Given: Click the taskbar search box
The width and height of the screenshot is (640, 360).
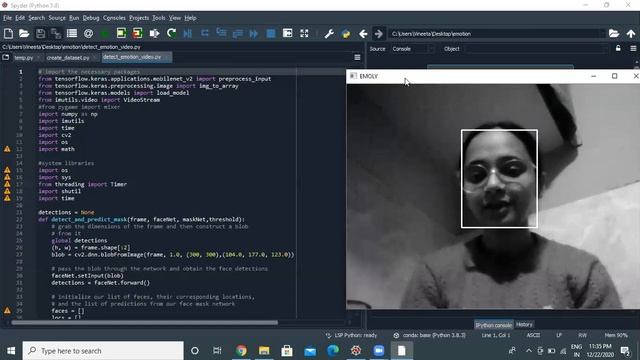Looking at the screenshot, I should pos(103,351).
